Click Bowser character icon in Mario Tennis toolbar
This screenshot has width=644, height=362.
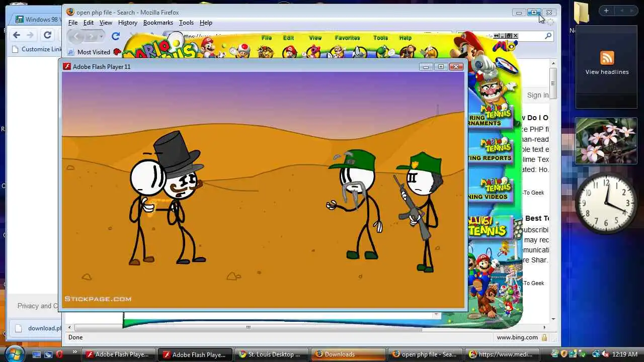pyautogui.click(x=266, y=51)
